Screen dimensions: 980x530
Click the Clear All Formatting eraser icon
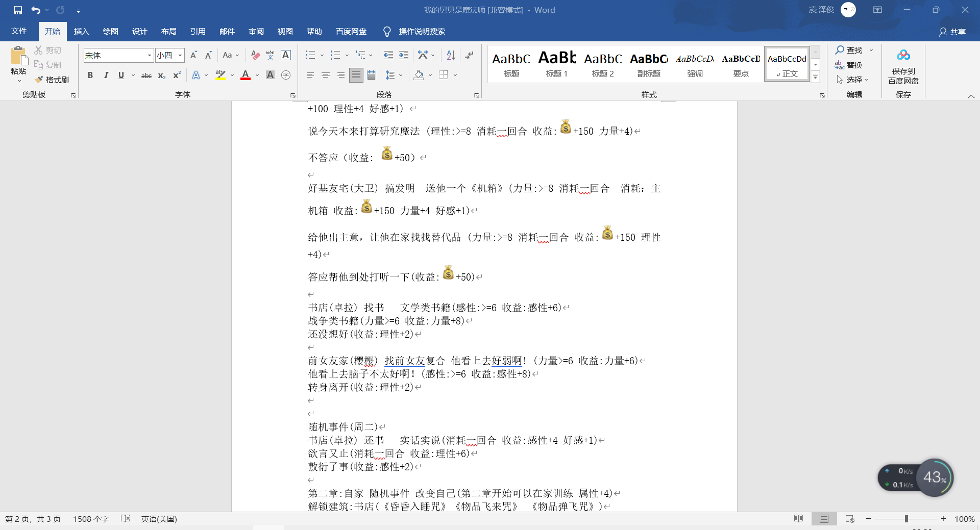256,55
